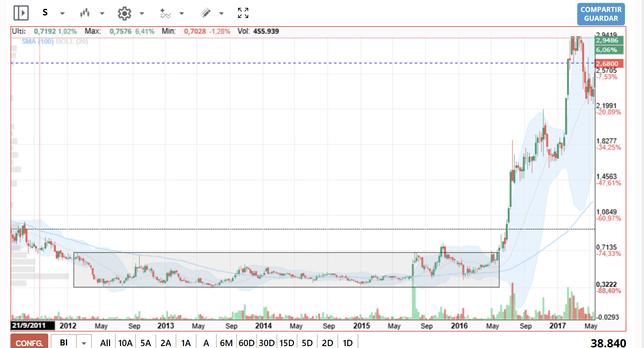Choose the drawing pencil tool icon
The width and height of the screenshot is (644, 348).
(205, 13)
